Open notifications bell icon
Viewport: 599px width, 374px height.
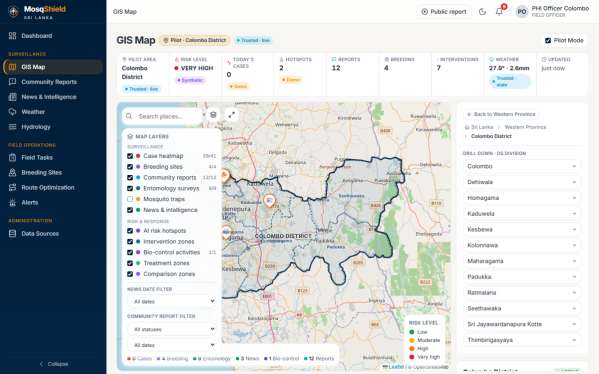tap(499, 12)
